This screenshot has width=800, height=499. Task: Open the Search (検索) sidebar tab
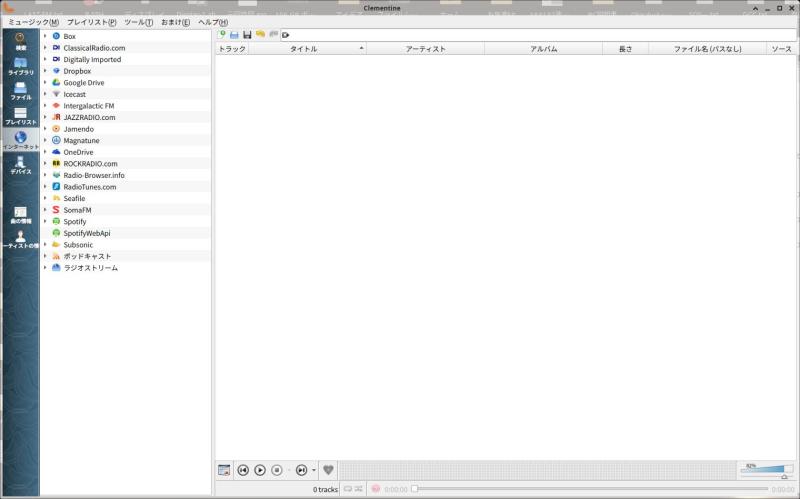coord(20,41)
